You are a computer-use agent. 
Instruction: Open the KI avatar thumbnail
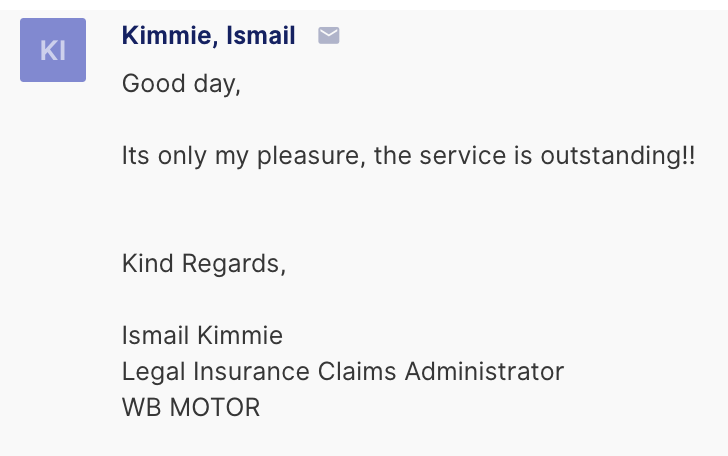pos(53,50)
